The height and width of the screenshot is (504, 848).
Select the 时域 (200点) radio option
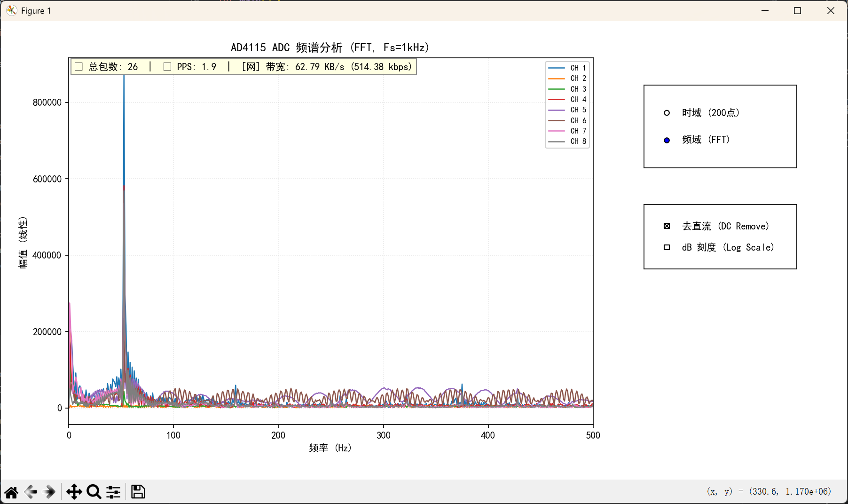click(667, 113)
